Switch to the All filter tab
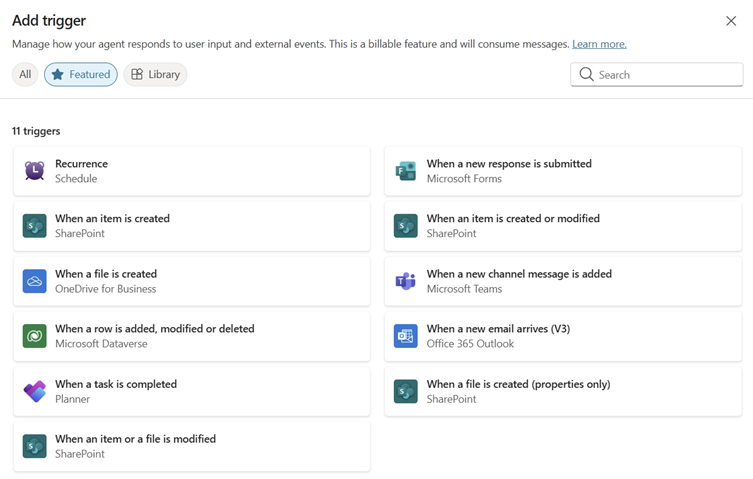753x479 pixels. pos(25,74)
